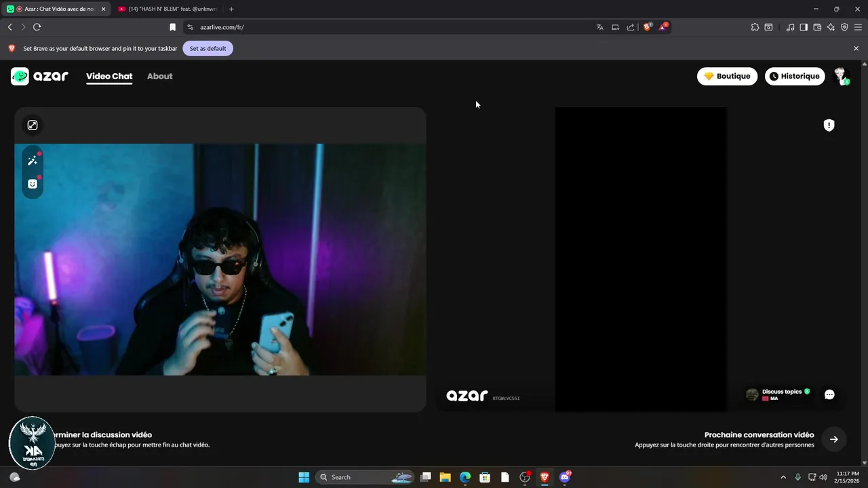Open the extensions puzzle icon

755,27
